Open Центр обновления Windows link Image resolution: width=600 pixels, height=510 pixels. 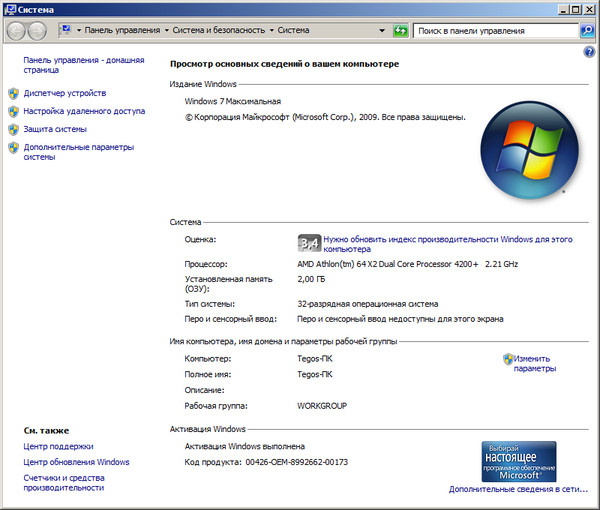point(76,462)
